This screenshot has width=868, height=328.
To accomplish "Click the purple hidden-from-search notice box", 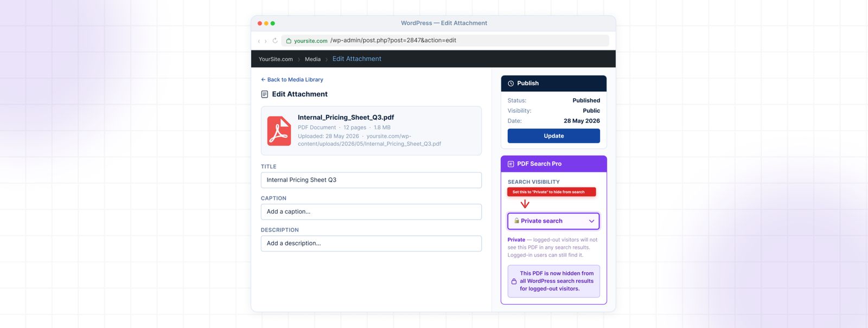I will [x=553, y=281].
